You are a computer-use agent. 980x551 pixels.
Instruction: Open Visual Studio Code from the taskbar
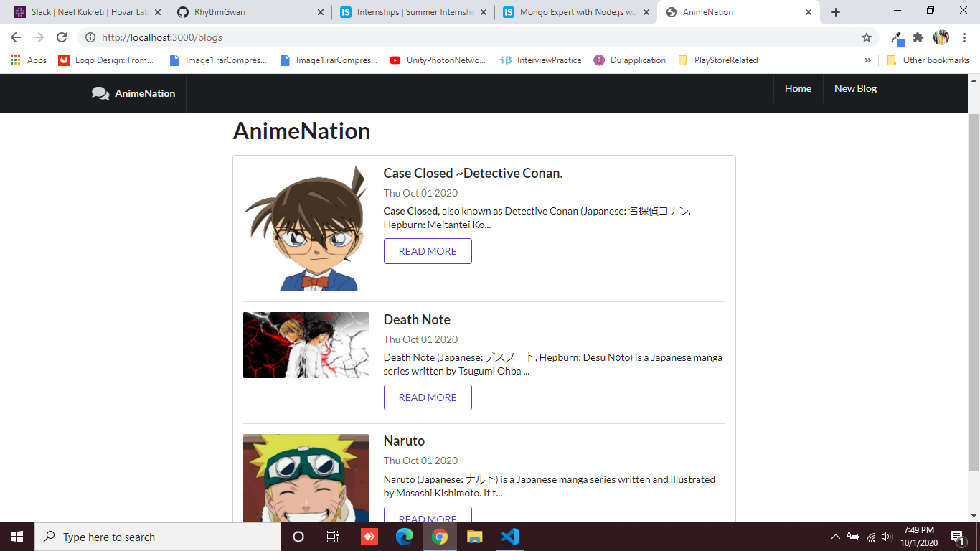[x=509, y=537]
